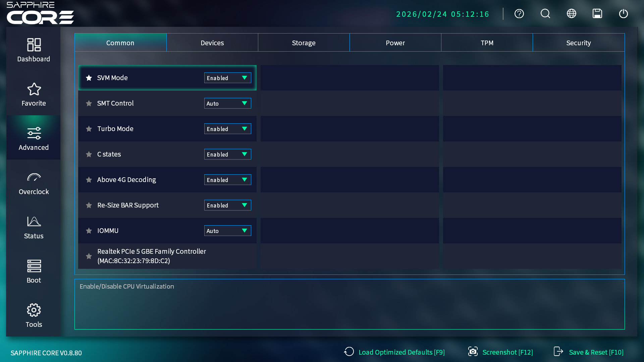
Task: Open the Status monitoring section
Action: point(34,228)
